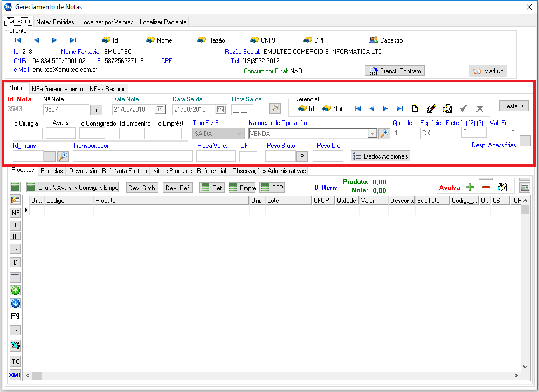Switch to the Notas Emitidas tab

tap(55, 22)
